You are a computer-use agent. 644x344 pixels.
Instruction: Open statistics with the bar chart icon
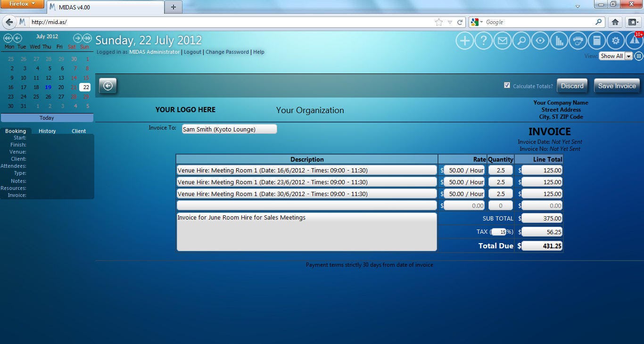559,41
